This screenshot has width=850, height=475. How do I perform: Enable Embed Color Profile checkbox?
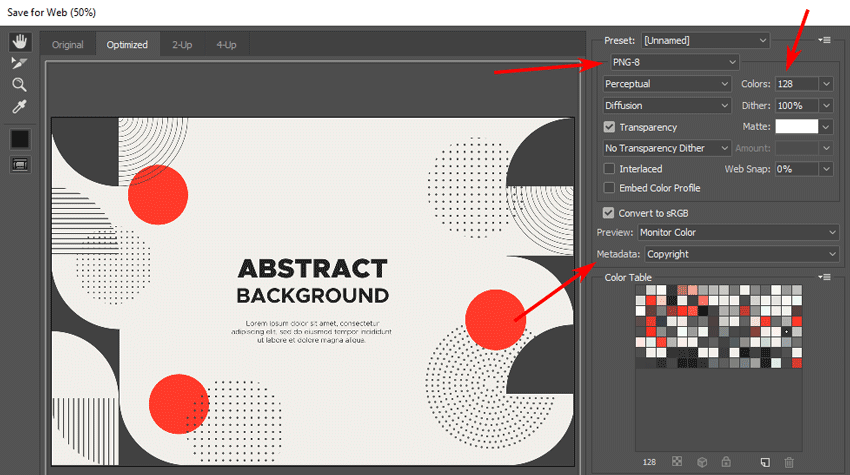coord(610,188)
